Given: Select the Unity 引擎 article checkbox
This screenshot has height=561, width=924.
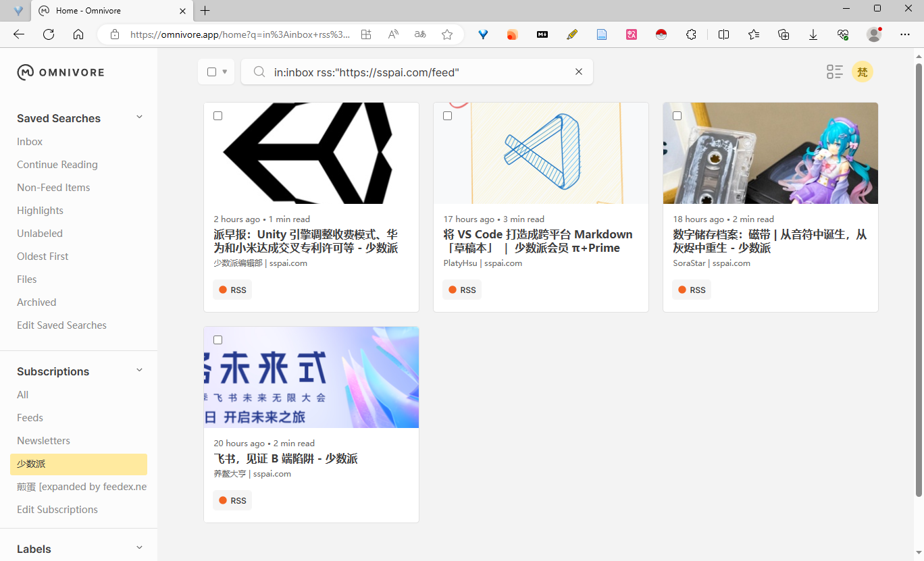Looking at the screenshot, I should click(x=217, y=116).
